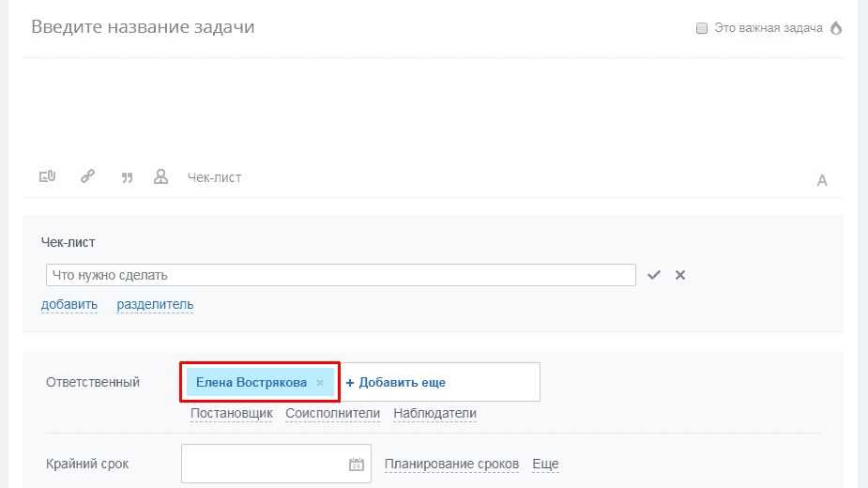Open 'Чек-лист' from the editor toolbar
Screen dimensions: 868x488
tap(214, 177)
